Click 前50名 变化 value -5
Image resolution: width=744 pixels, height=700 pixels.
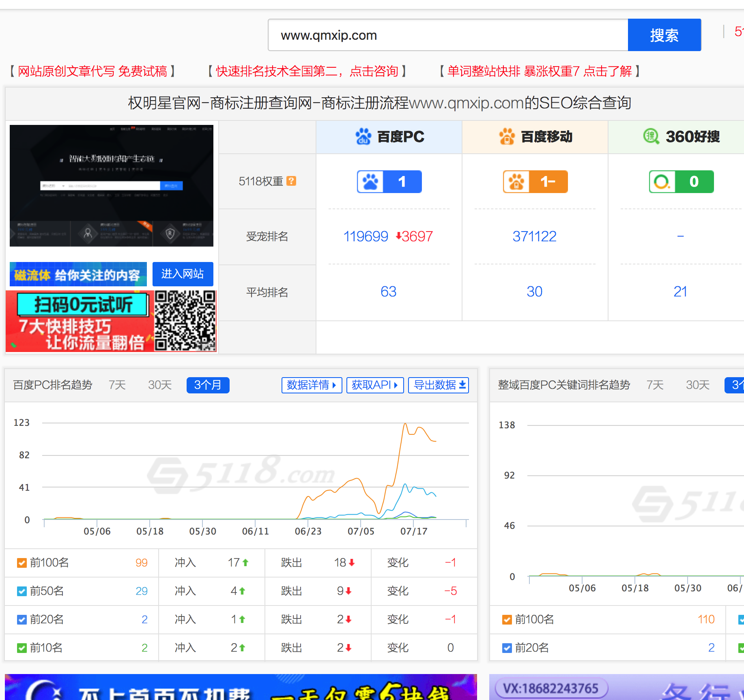pyautogui.click(x=450, y=591)
